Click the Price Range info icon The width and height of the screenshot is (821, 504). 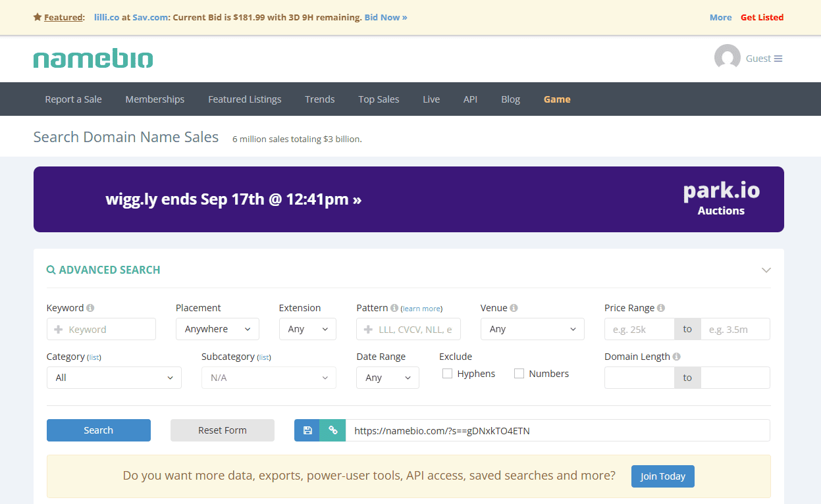[x=660, y=308]
